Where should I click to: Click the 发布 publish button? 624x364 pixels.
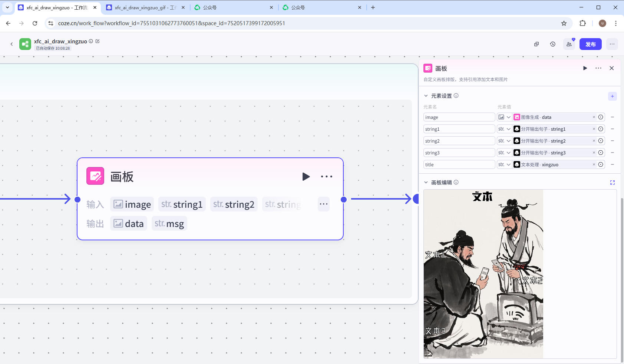click(x=591, y=44)
